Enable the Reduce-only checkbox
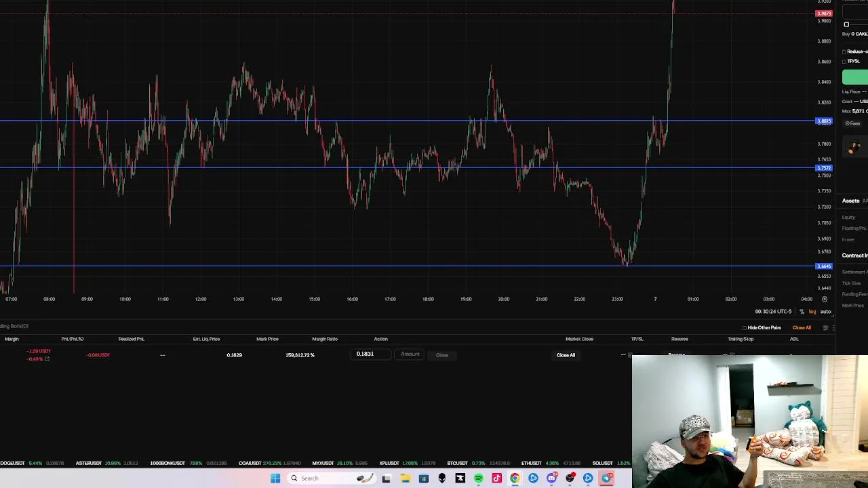 [x=844, y=52]
